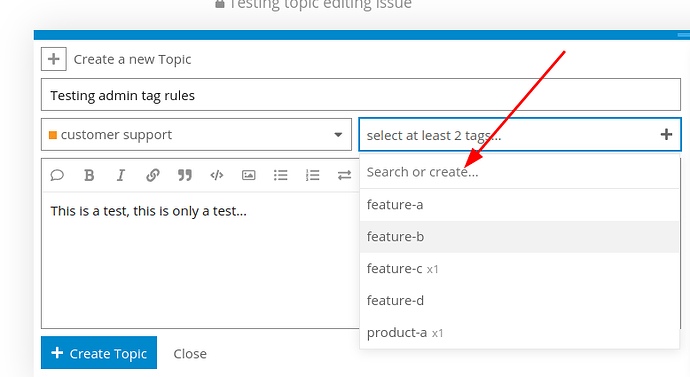The width and height of the screenshot is (690, 377).
Task: Click the topic title field Testing admin tag rules
Action: tap(361, 95)
